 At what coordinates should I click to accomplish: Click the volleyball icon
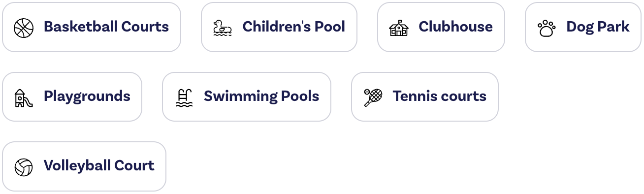23,167
